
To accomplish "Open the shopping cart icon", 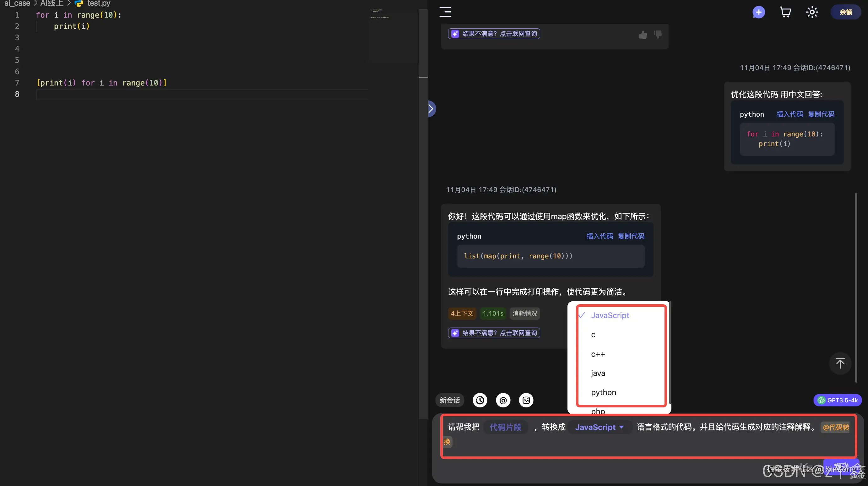I will [785, 12].
